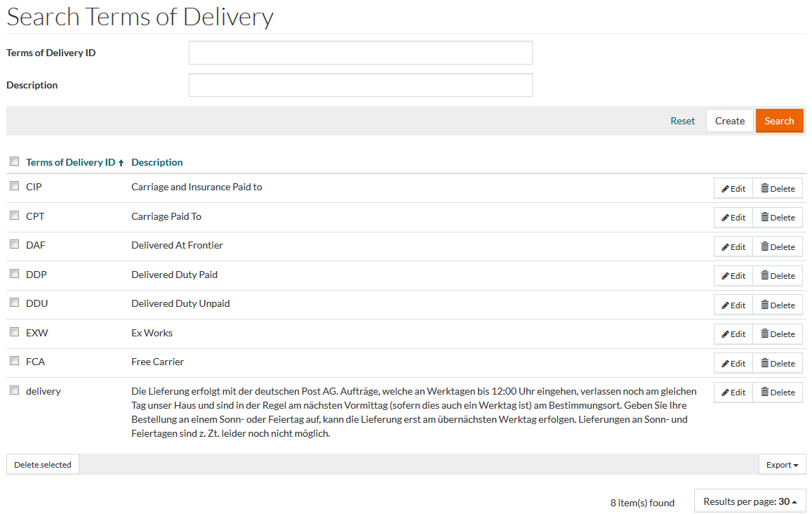The height and width of the screenshot is (514, 812).
Task: Click the trash Delete icon for EXW
Action: (x=765, y=334)
